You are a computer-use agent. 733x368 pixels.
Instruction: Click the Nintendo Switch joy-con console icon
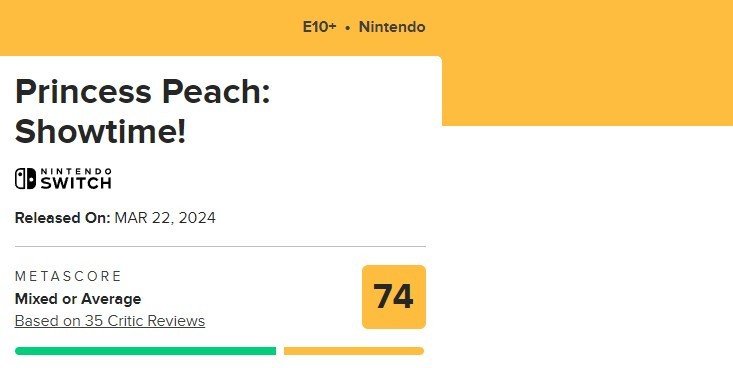[x=25, y=179]
